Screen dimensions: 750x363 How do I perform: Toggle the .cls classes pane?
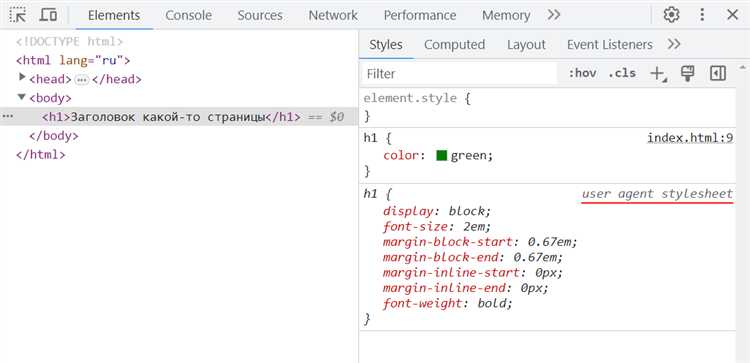622,74
